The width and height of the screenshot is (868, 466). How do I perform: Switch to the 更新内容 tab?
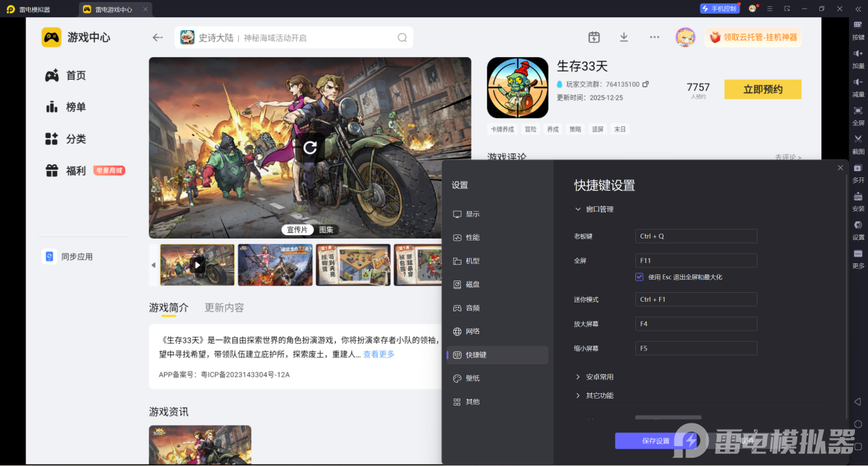[x=225, y=307]
